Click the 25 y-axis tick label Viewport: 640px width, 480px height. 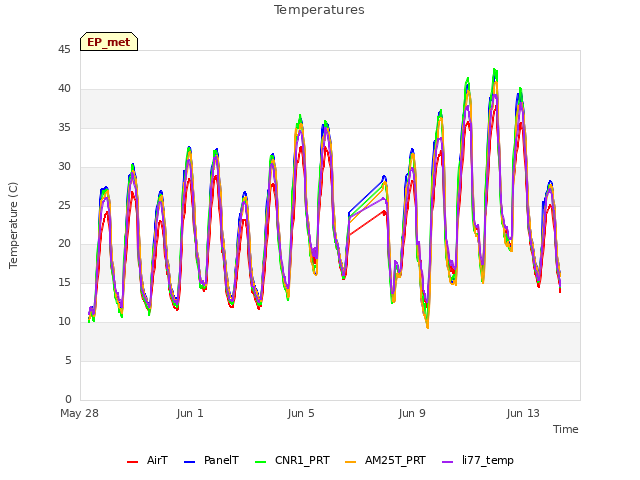[x=64, y=205]
